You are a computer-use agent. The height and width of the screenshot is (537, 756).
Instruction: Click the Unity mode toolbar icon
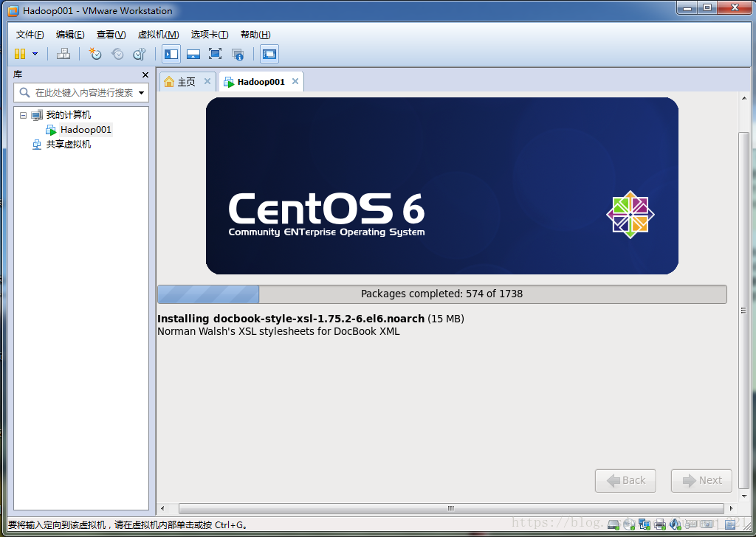coord(238,54)
